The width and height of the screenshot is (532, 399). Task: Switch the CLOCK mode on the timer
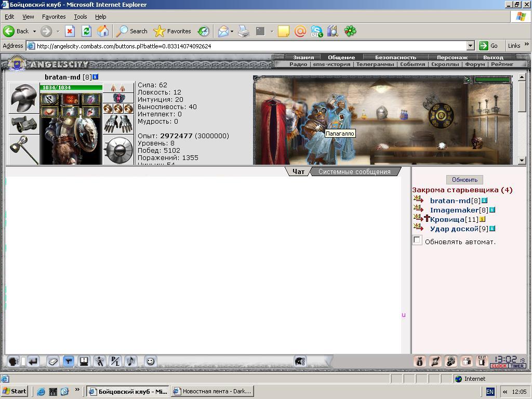499,366
